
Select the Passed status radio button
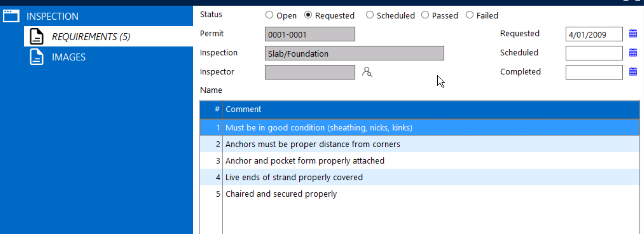click(425, 15)
